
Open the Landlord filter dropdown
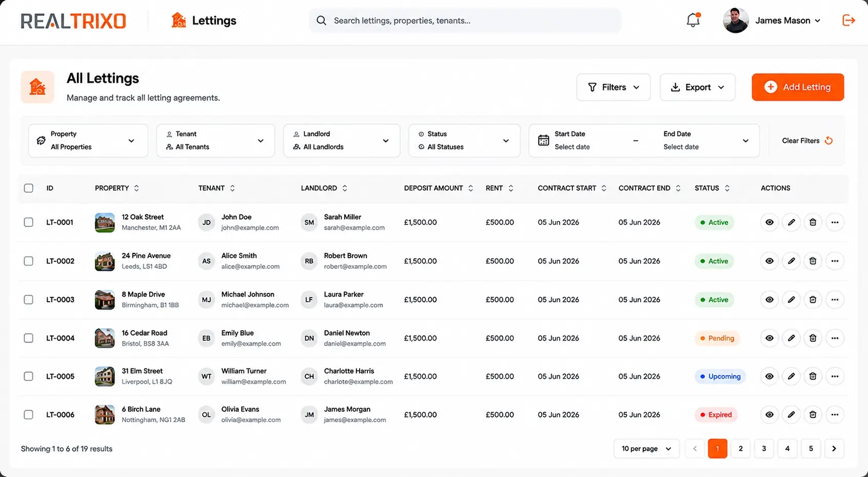(342, 141)
